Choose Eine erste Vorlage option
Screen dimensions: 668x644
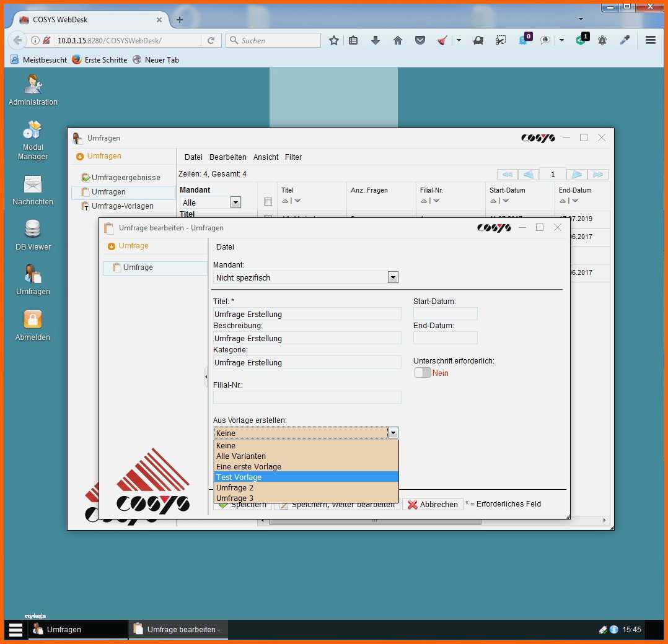coord(306,466)
